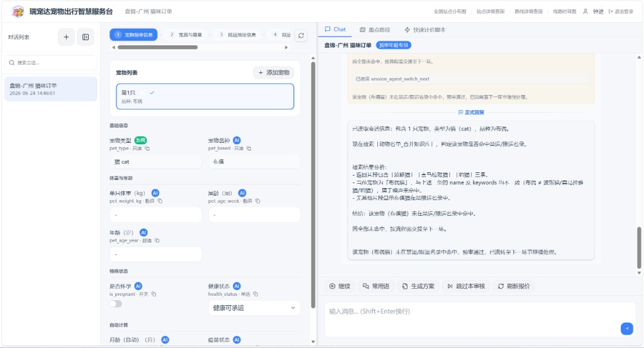This screenshot has width=644, height=348.
Task: Copy the pet_type field key
Action: 147,149
